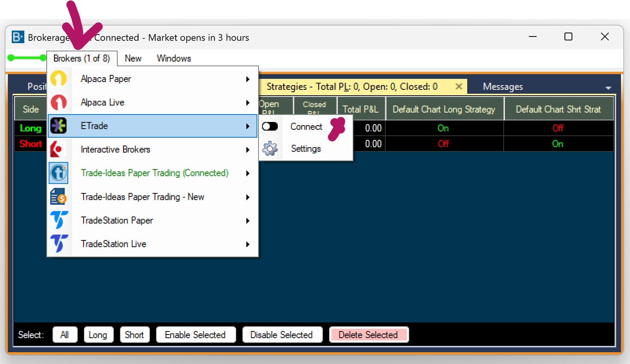Click the Interactive Brokers logo icon
The height and width of the screenshot is (364, 630).
[x=58, y=149]
